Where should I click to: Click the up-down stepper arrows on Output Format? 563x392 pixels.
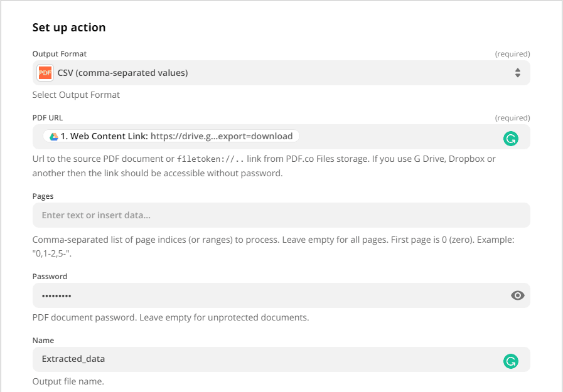(518, 73)
